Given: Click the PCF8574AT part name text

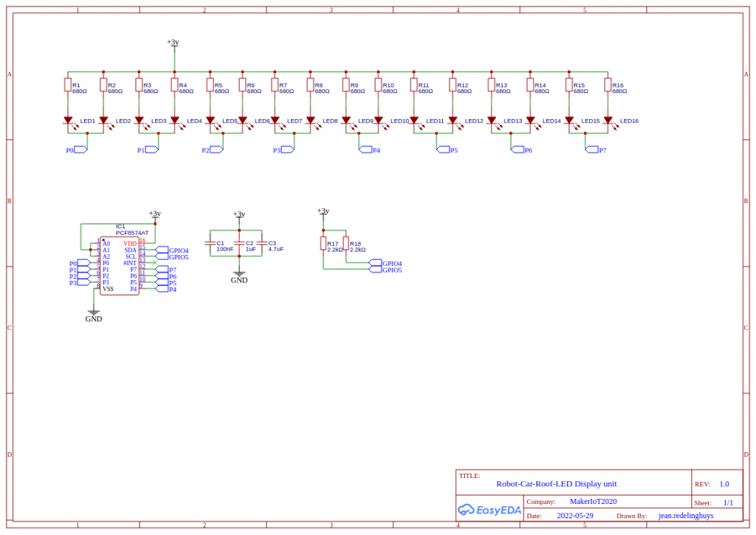Looking at the screenshot, I should 132,233.
